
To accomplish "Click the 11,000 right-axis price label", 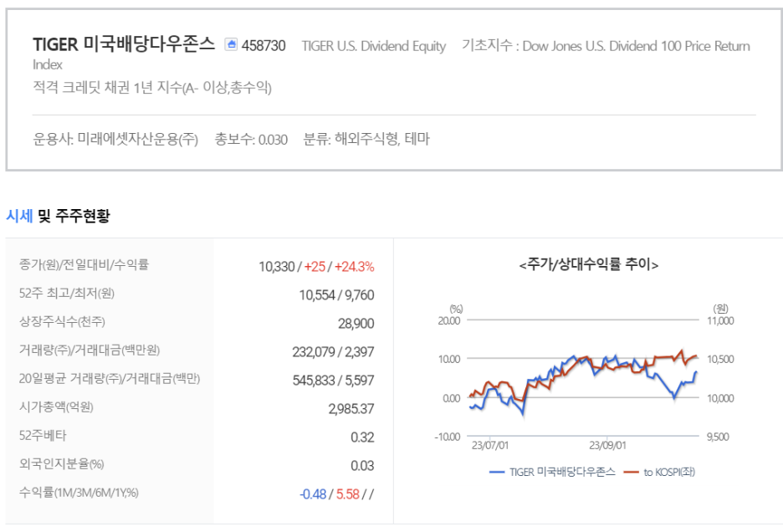I will [720, 320].
